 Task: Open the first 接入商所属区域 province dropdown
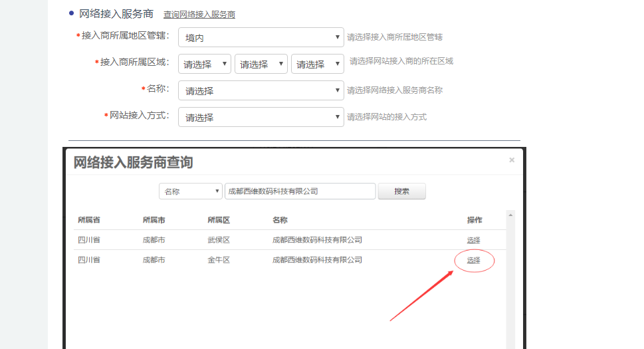205,64
